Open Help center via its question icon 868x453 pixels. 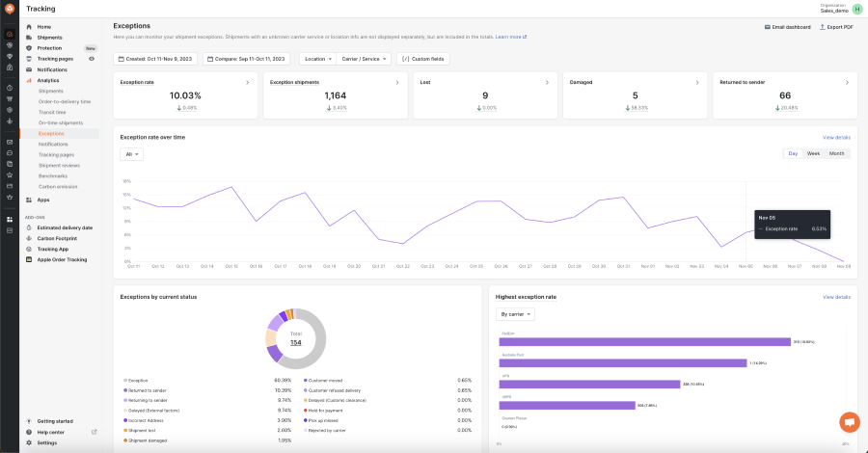pyautogui.click(x=29, y=432)
